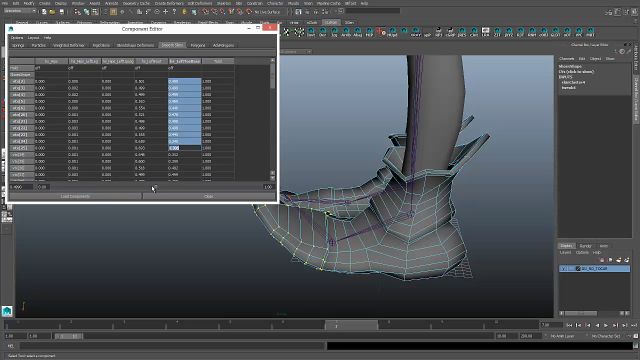Image resolution: width=640 pixels, height=360 pixels.
Task: Click the red plus shelf icon
Action: 381,32
